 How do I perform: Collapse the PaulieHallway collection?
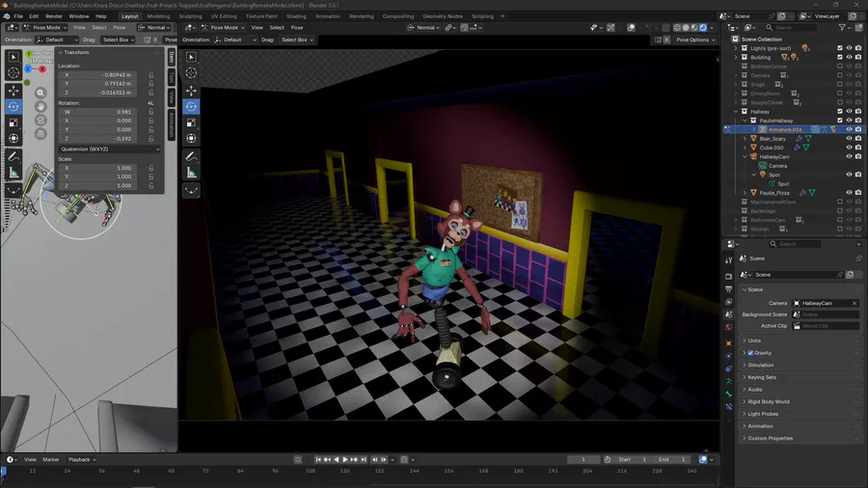click(x=746, y=121)
